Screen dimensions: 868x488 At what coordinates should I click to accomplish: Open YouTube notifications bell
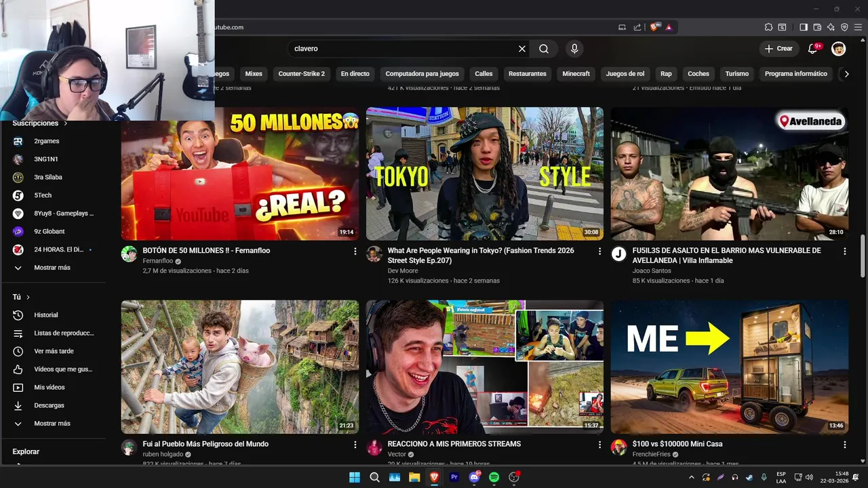point(813,49)
